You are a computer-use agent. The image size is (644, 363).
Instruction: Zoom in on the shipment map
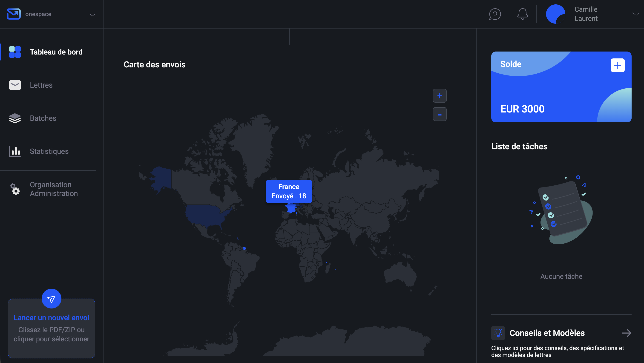click(x=440, y=96)
